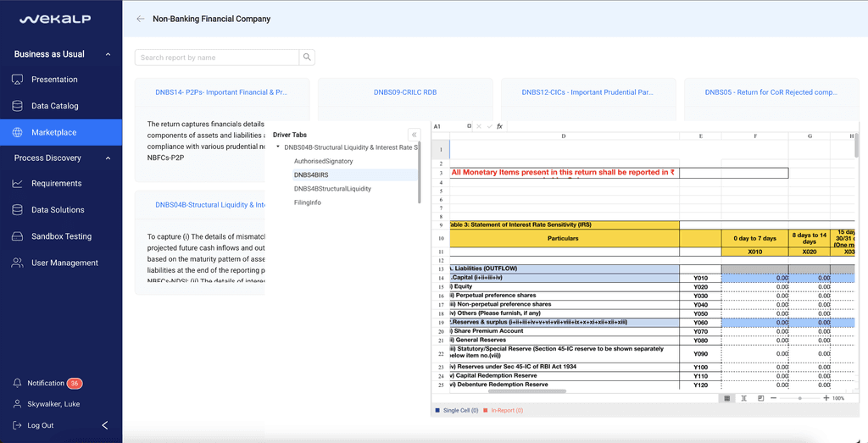Click the zoom slider in spreadsheet status bar
This screenshot has height=443, width=868.
[x=799, y=398]
